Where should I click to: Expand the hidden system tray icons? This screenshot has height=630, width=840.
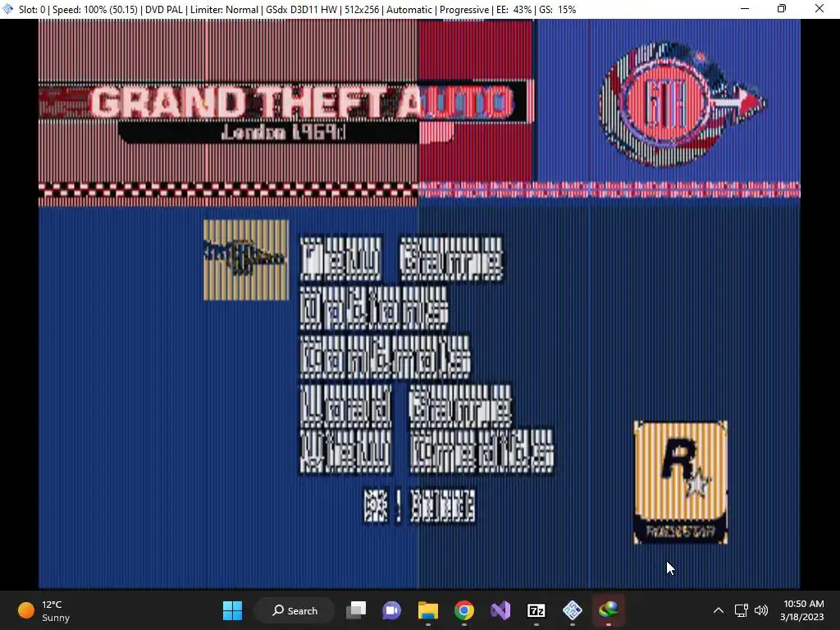(x=719, y=610)
